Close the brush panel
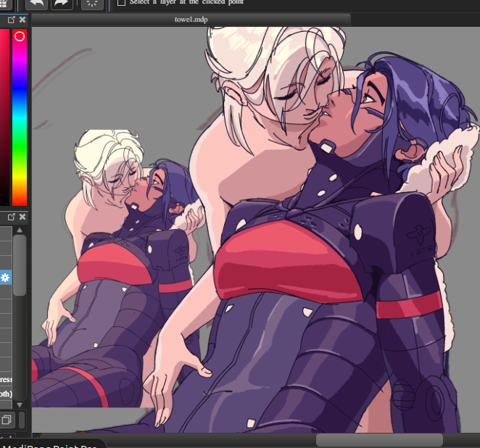480x448 pixels. tap(22, 217)
